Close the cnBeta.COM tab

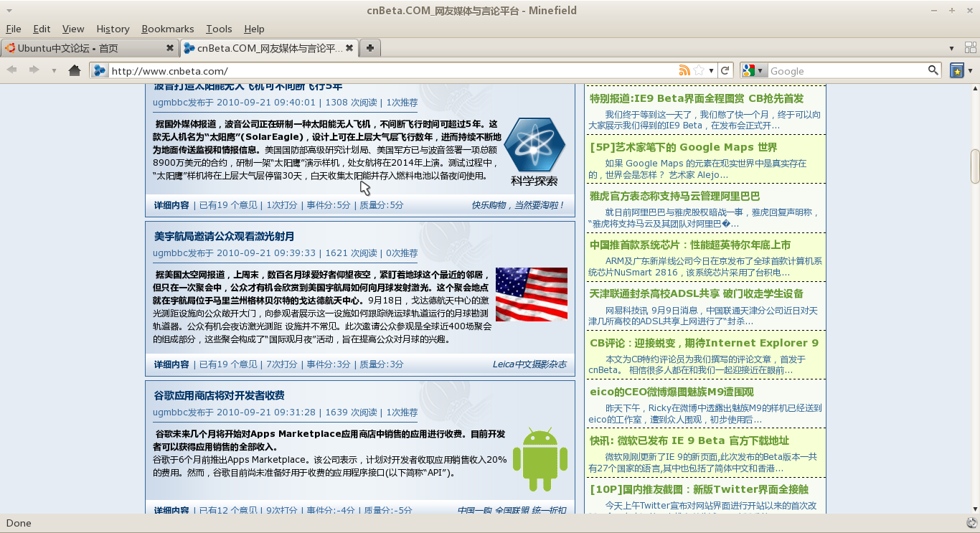(x=349, y=48)
